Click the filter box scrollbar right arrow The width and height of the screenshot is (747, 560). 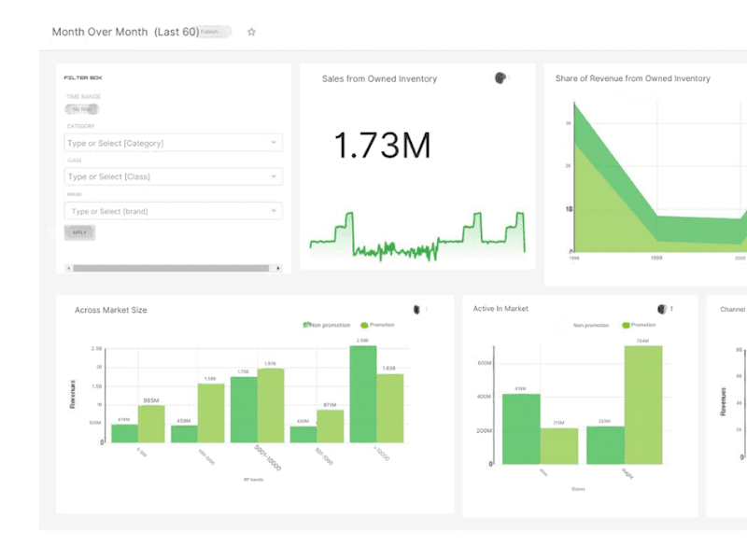(x=277, y=268)
